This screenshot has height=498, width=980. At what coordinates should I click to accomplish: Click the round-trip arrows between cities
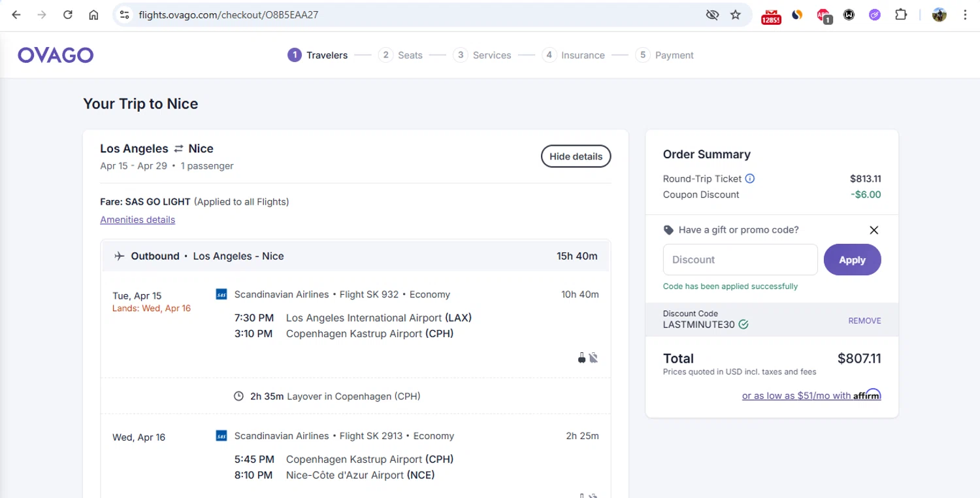pyautogui.click(x=178, y=149)
